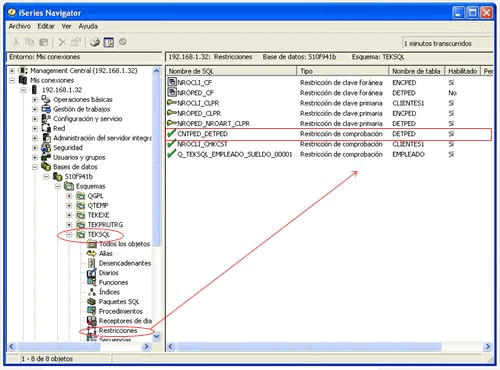
Task: Select the CNTPED_DETPED constraint row
Action: [329, 134]
